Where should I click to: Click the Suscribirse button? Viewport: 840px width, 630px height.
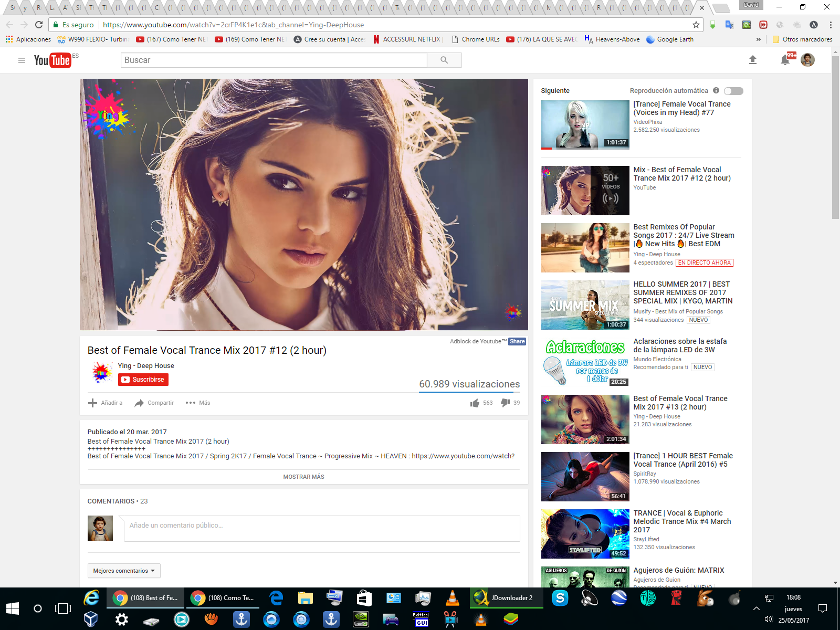143,380
